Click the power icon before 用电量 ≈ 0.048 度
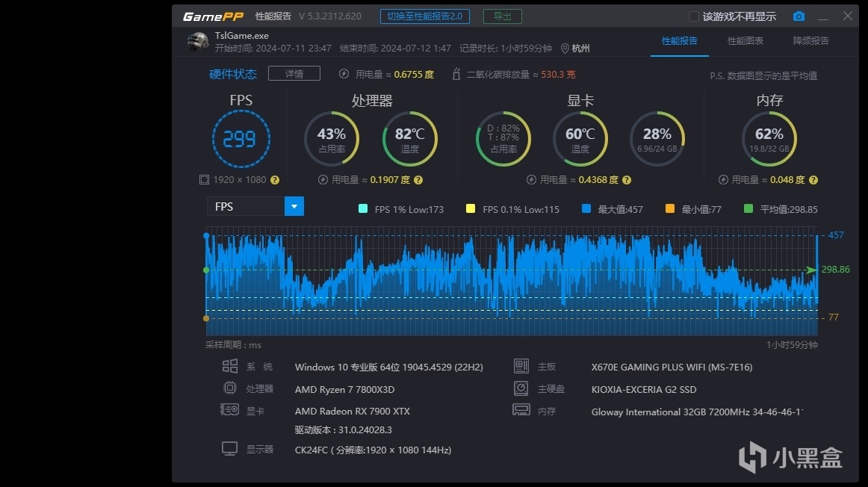Viewport: 868px width, 487px height. 723,180
